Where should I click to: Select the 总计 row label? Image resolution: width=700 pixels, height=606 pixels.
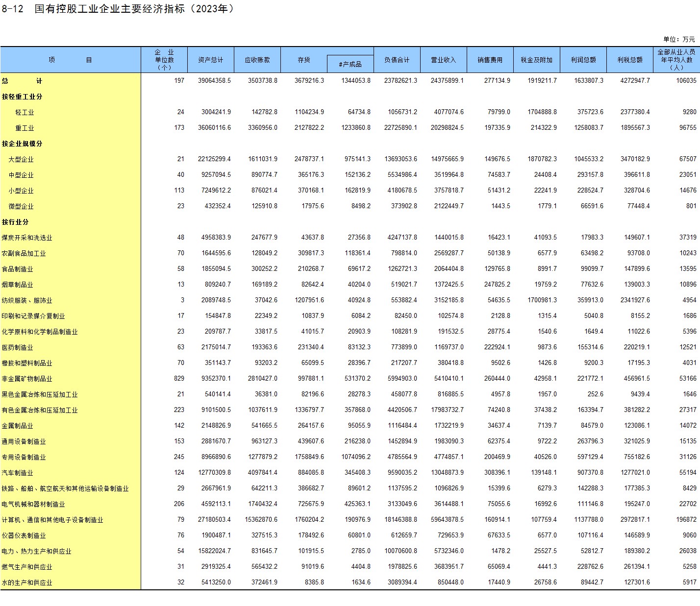coord(22,81)
